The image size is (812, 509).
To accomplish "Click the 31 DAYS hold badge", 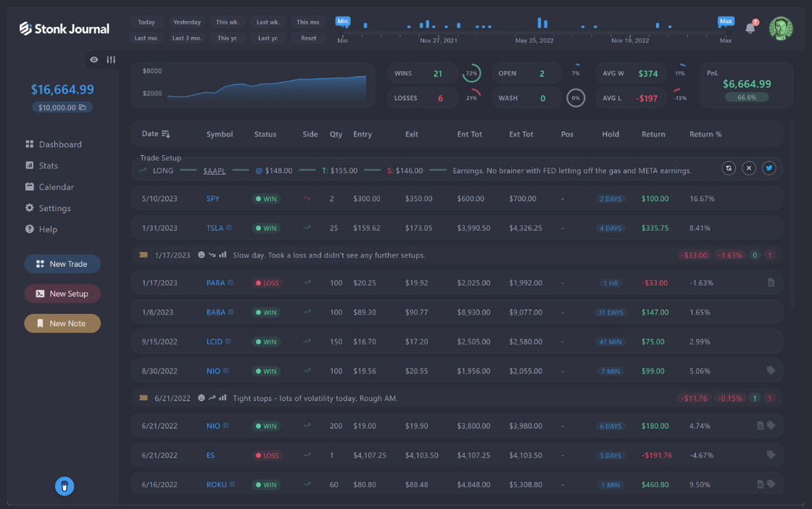I will click(x=610, y=313).
